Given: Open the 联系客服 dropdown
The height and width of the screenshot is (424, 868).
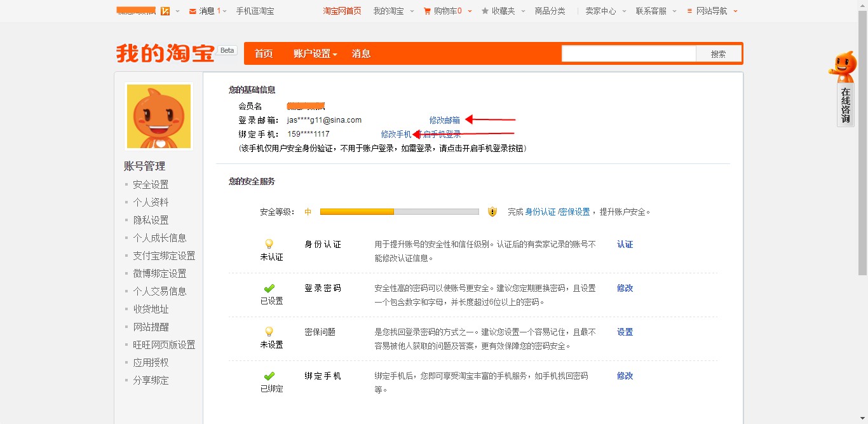Looking at the screenshot, I should coord(656,11).
